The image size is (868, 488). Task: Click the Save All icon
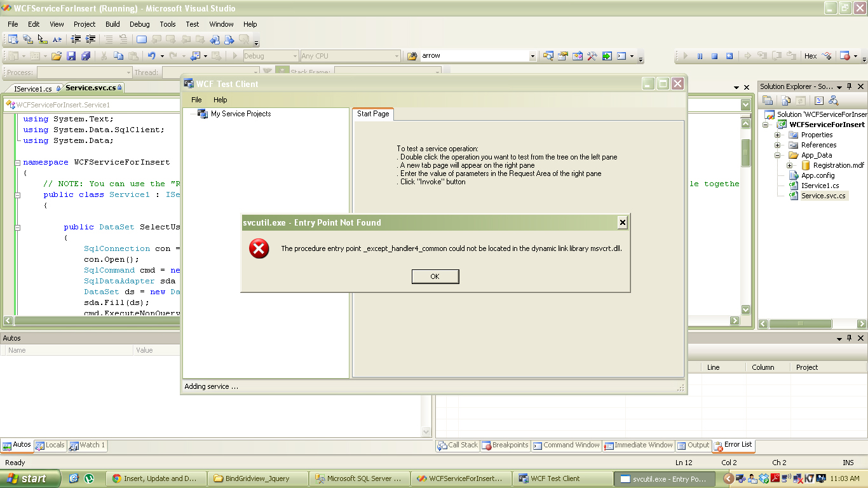[86, 56]
